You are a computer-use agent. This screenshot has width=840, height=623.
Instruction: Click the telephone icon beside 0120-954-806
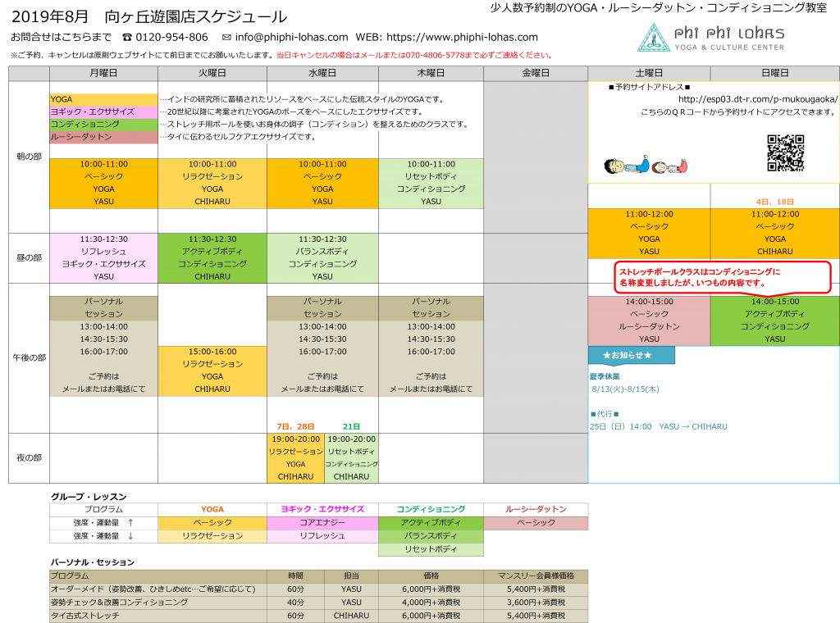[127, 38]
